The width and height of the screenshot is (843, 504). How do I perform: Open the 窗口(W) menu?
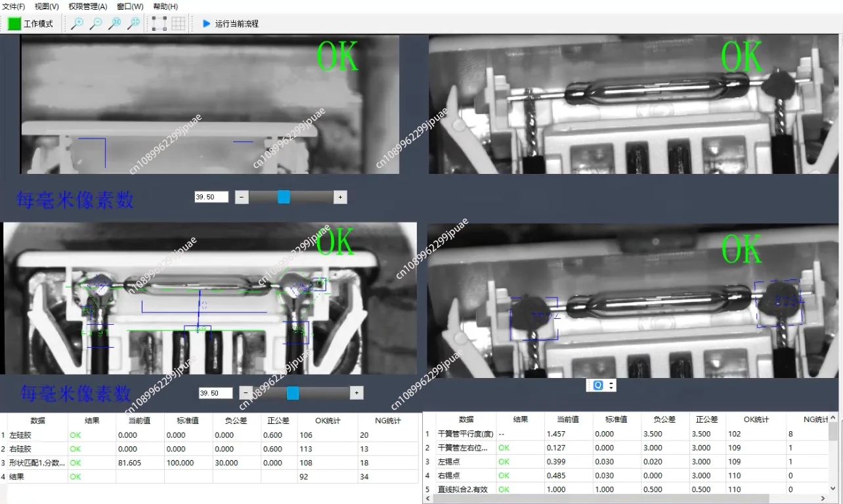(x=130, y=6)
